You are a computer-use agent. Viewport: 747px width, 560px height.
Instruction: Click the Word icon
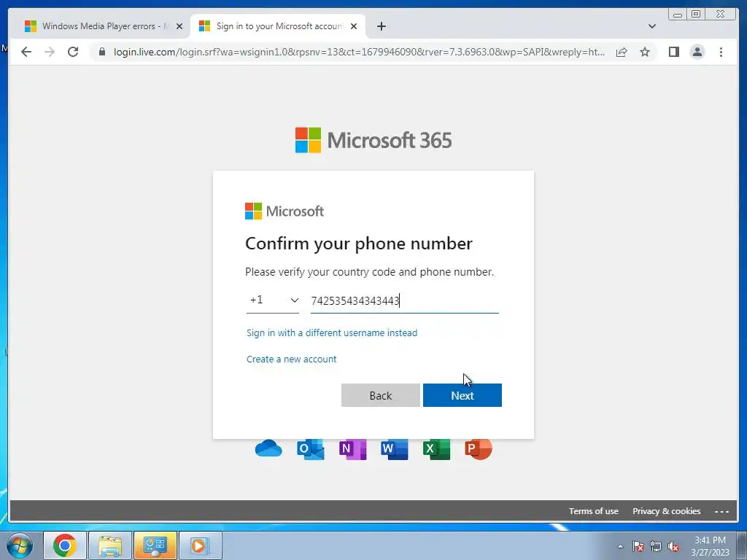coord(395,449)
